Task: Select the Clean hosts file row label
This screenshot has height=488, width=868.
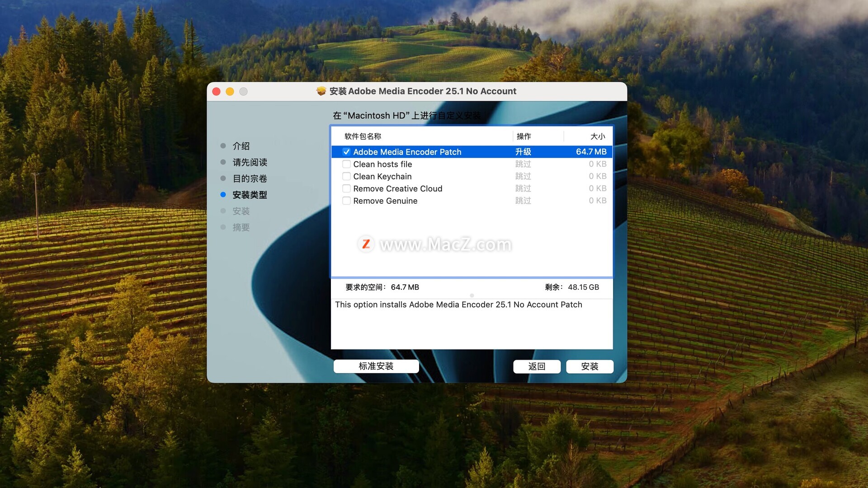Action: tap(382, 164)
